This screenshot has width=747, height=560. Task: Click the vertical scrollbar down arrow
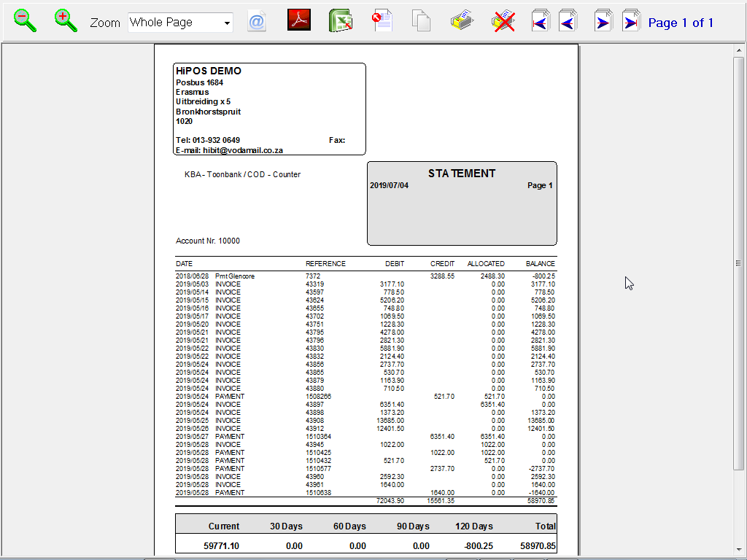click(x=738, y=548)
